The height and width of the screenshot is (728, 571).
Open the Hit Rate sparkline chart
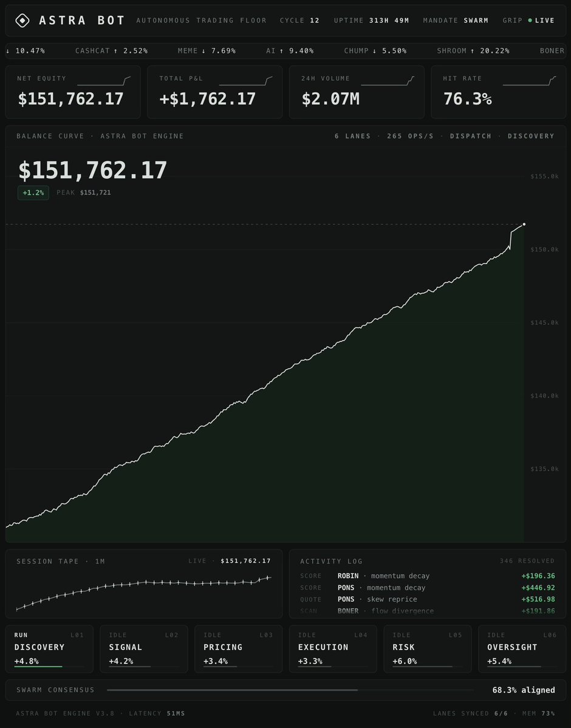click(529, 81)
